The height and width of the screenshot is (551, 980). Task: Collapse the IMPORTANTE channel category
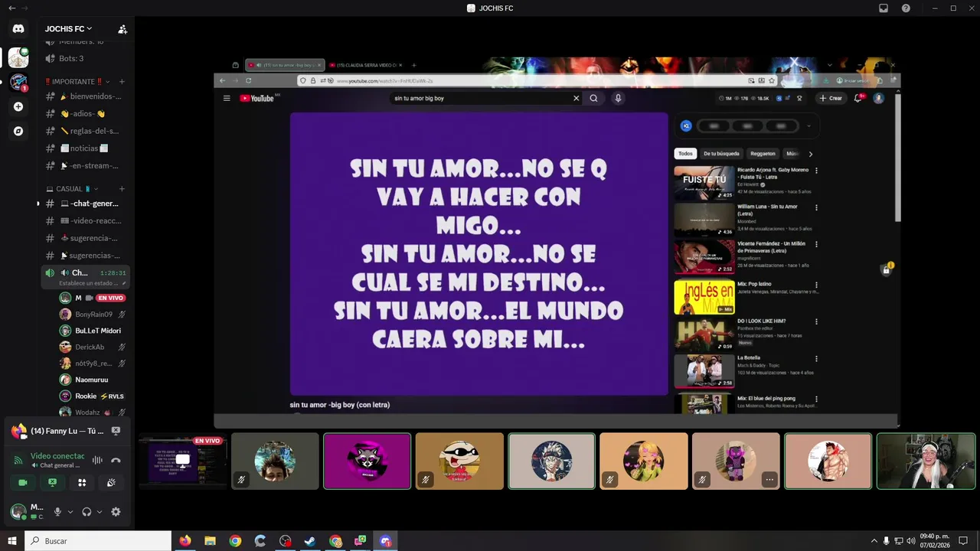(x=77, y=81)
